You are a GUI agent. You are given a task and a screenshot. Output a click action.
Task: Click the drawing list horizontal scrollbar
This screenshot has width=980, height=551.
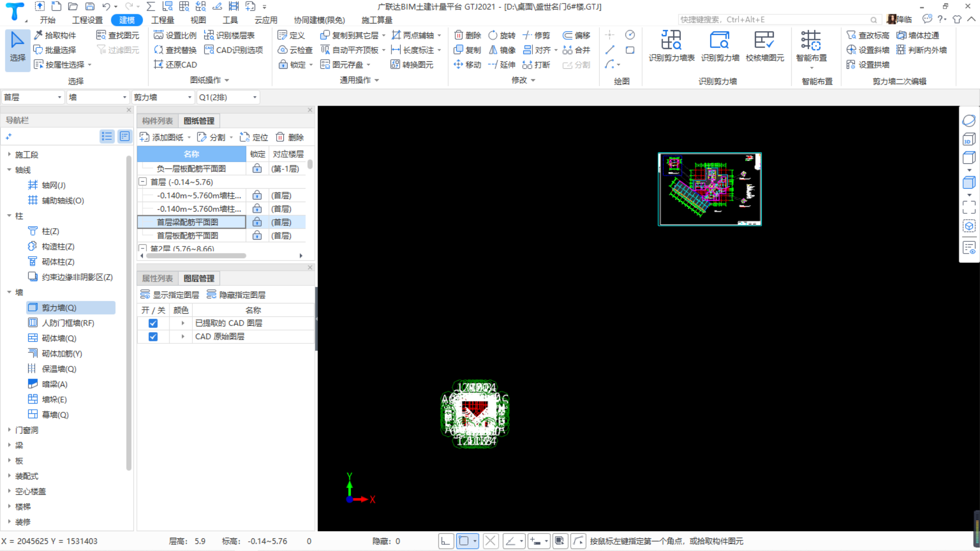coord(197,256)
